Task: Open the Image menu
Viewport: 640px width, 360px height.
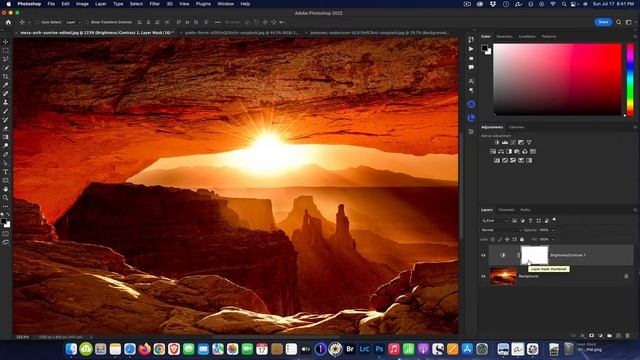Action: coord(82,4)
